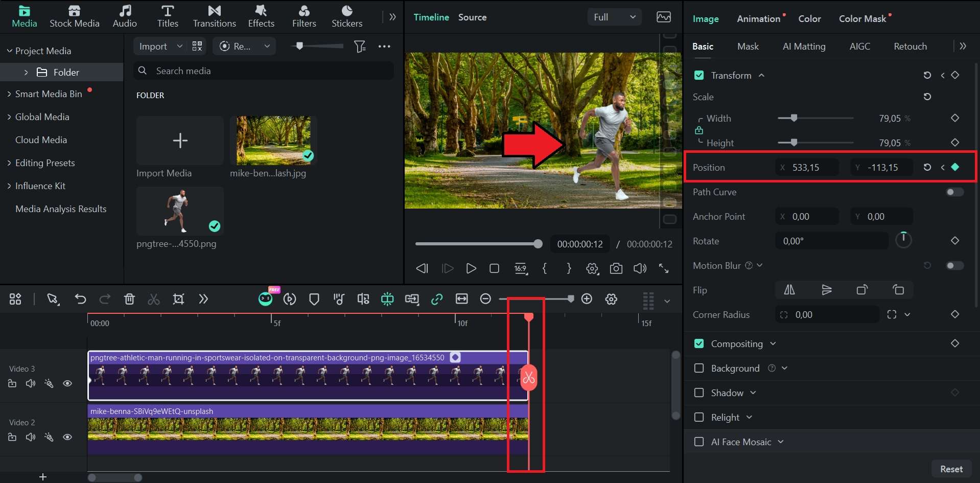Flip the image horizontally
Viewport: 980px width, 483px height.
click(789, 290)
